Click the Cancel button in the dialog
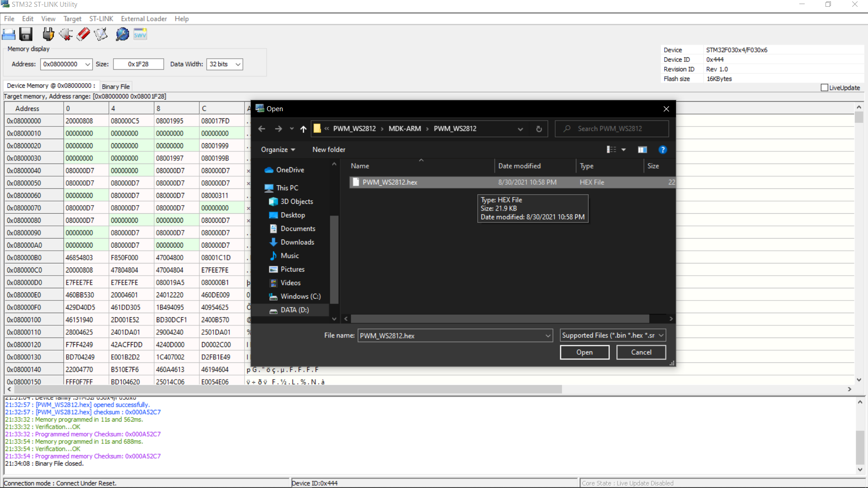This screenshot has width=868, height=488. click(641, 352)
